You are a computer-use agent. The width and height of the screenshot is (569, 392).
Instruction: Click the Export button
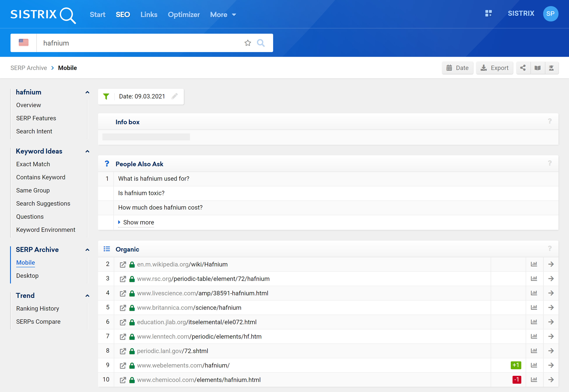click(x=495, y=68)
